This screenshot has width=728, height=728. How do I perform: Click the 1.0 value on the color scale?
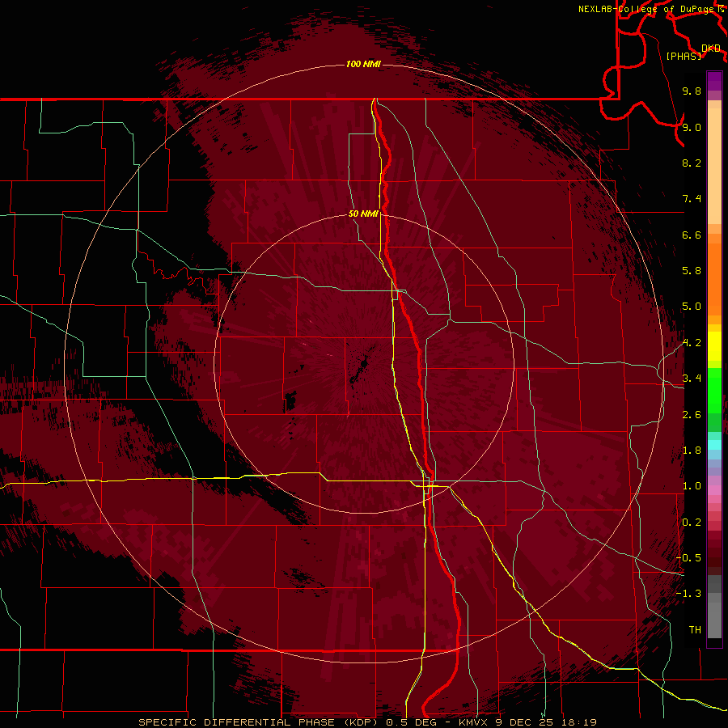(692, 486)
